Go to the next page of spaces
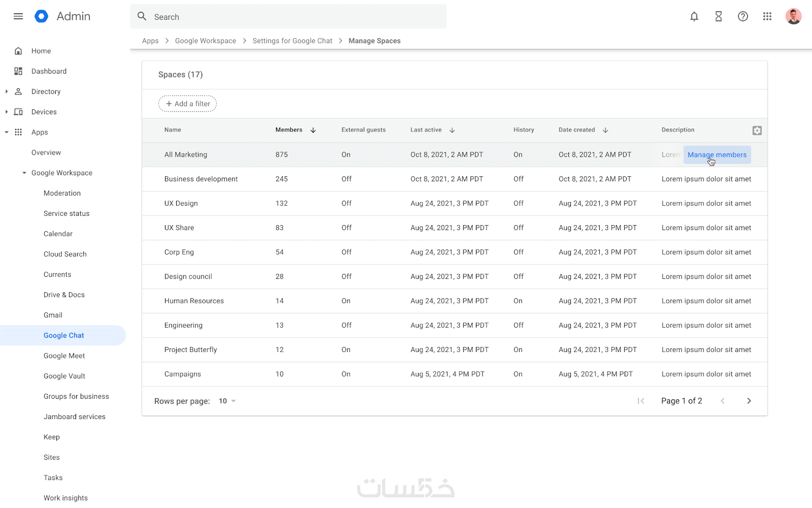This screenshot has height=508, width=812. [x=749, y=401]
